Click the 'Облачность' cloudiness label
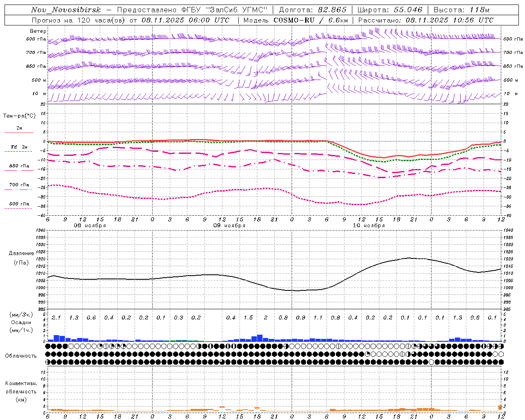 21,356
